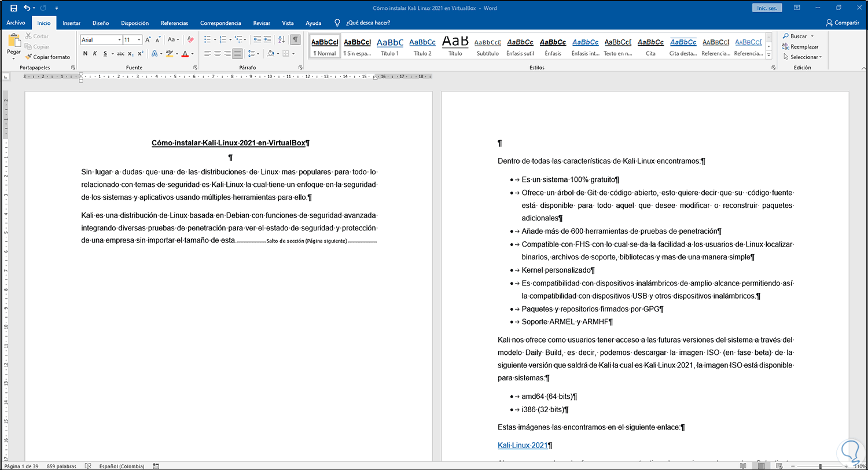Apply the Subtítulo style

point(488,46)
